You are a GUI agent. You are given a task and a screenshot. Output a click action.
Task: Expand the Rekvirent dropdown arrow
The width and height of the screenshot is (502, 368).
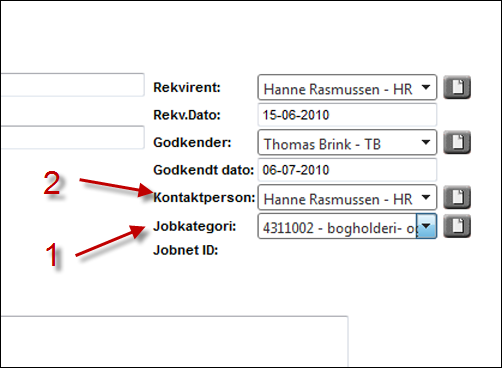(x=425, y=87)
